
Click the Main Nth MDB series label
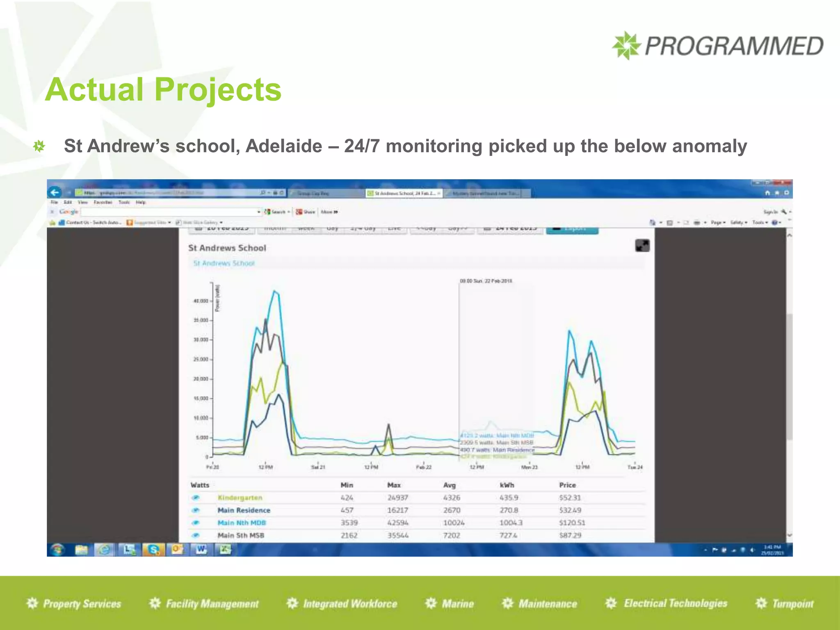pos(242,523)
